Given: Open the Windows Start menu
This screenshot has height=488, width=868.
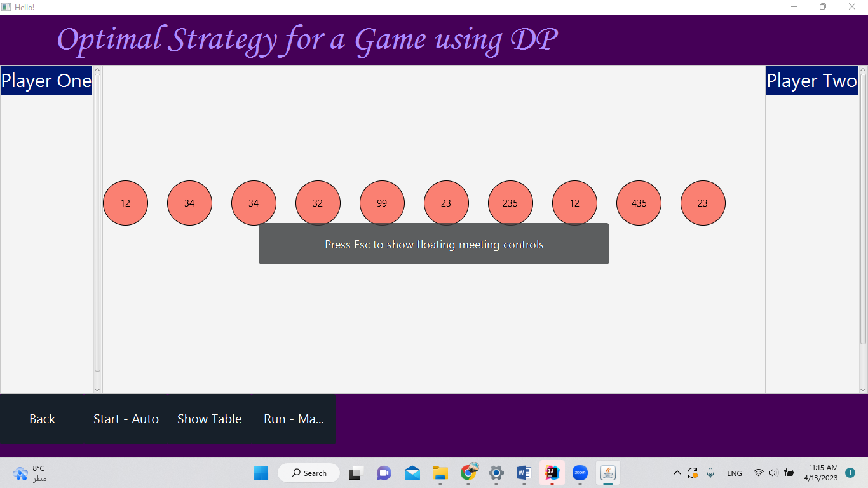Looking at the screenshot, I should tap(261, 473).
